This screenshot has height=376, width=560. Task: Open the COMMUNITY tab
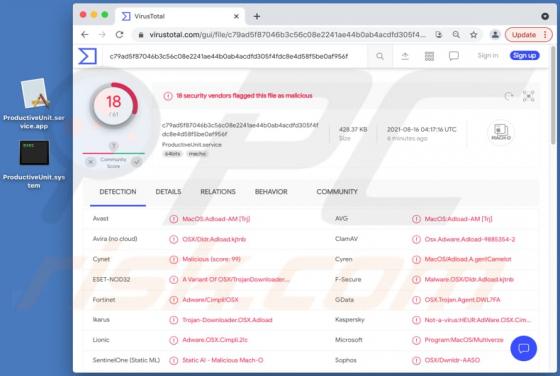point(337,192)
